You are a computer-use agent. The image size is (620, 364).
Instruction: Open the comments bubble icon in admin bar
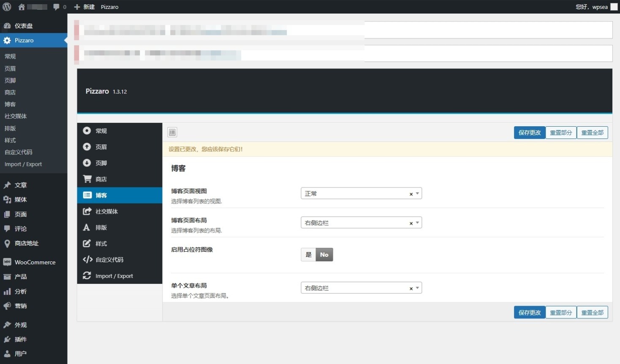[56, 7]
